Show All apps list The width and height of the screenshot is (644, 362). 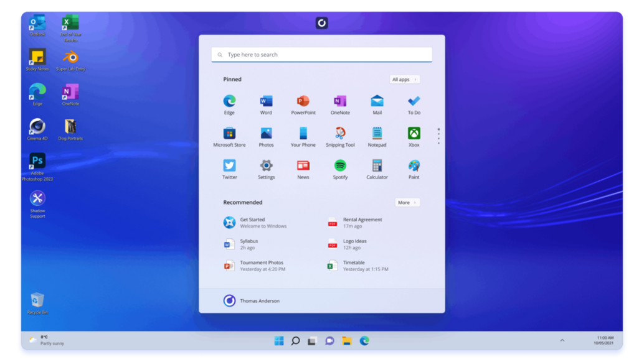pyautogui.click(x=405, y=79)
